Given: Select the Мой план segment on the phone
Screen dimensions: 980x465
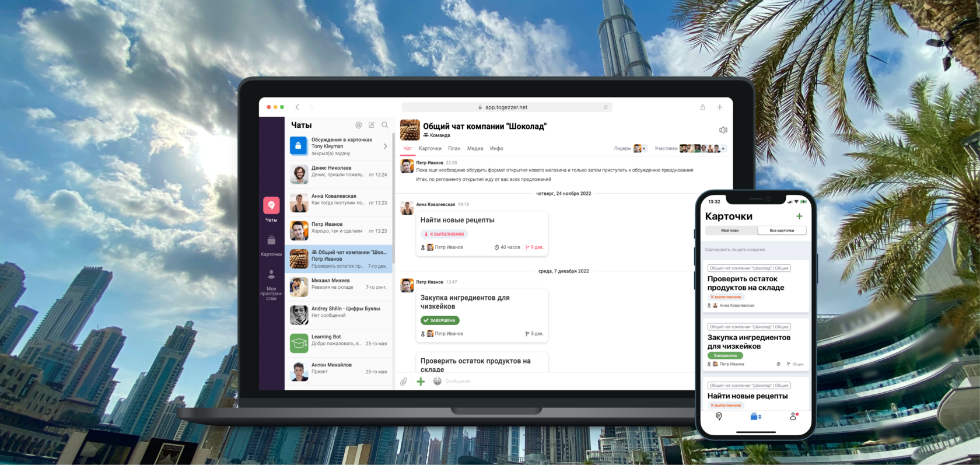Looking at the screenshot, I should click(x=730, y=230).
